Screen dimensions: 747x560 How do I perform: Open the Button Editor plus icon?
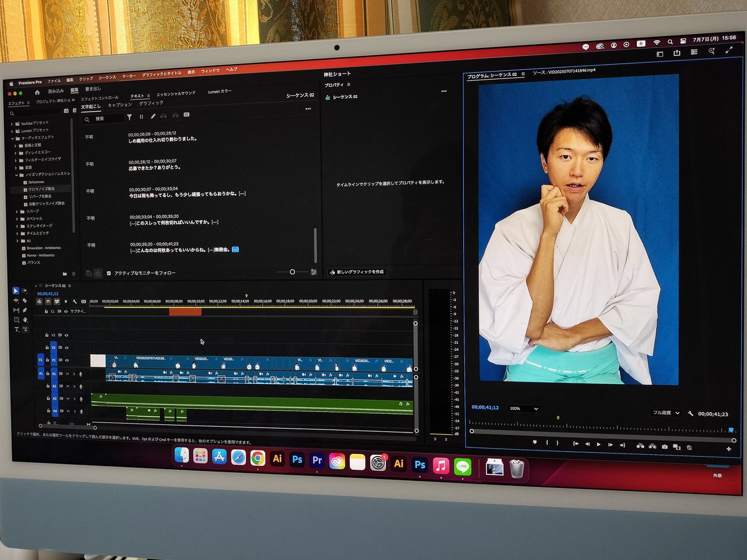(728, 449)
